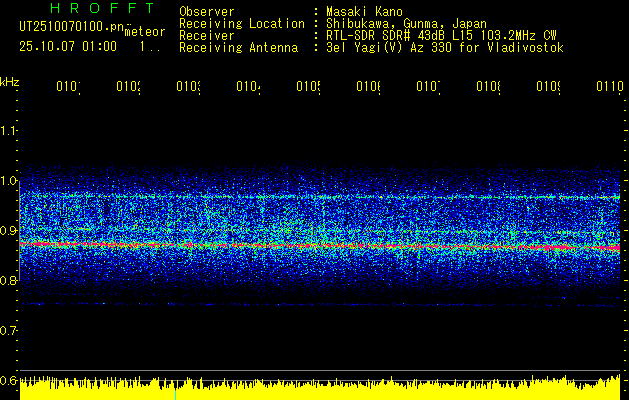This screenshot has height=400, width=629.
Task: Click the 1.1 frequency axis label
Action: tap(8, 130)
